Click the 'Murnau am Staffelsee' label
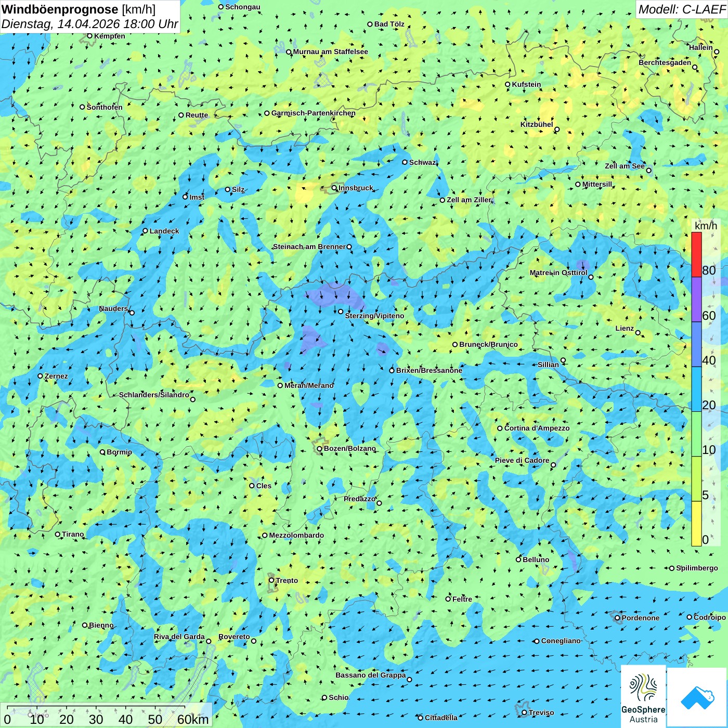This screenshot has width=728, height=728. [330, 51]
